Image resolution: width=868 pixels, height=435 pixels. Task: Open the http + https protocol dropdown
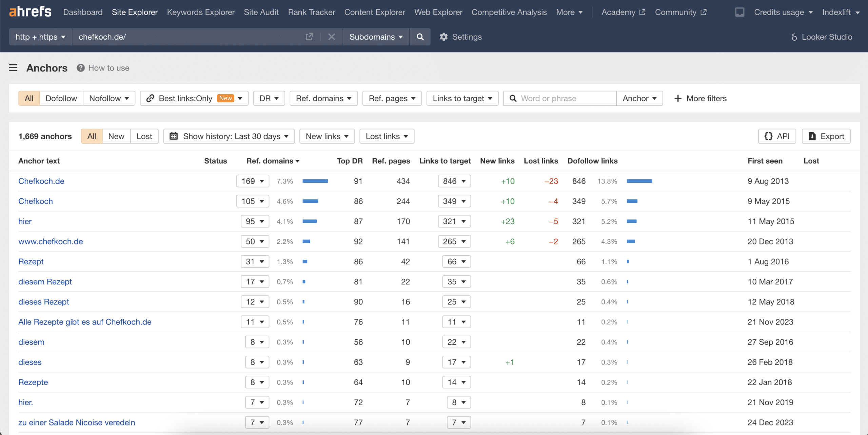tap(40, 37)
